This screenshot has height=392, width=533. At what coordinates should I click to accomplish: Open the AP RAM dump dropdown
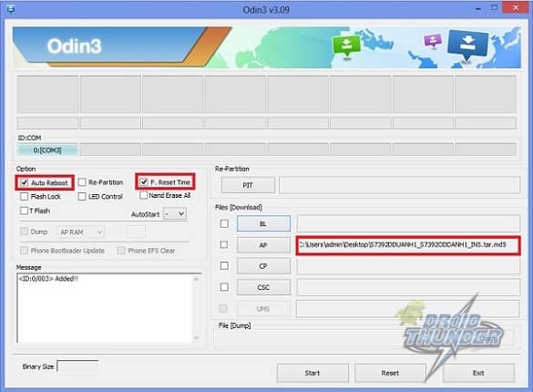tap(81, 232)
